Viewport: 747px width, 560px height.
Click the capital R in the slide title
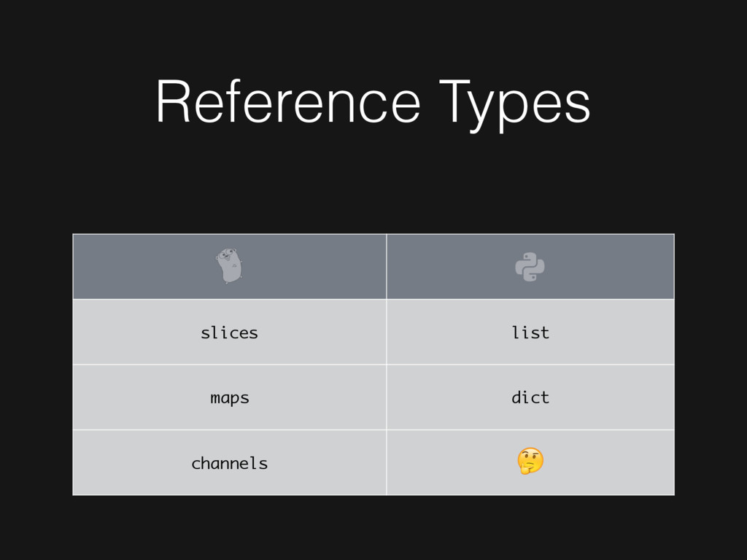coord(174,101)
